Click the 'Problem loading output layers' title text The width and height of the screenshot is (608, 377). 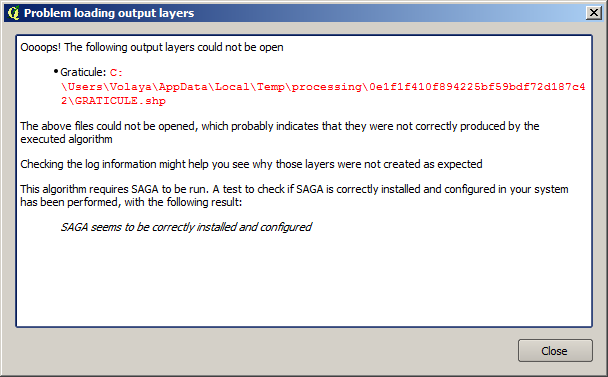109,13
